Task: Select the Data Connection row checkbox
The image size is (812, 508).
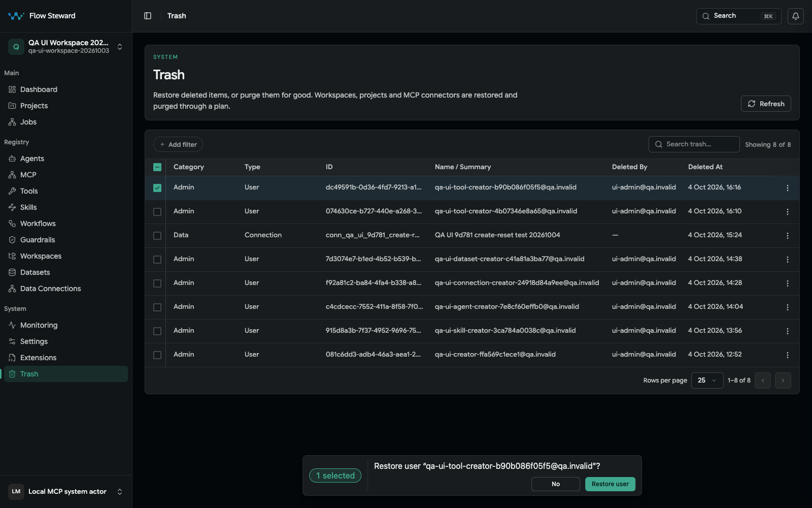Action: click(x=157, y=236)
